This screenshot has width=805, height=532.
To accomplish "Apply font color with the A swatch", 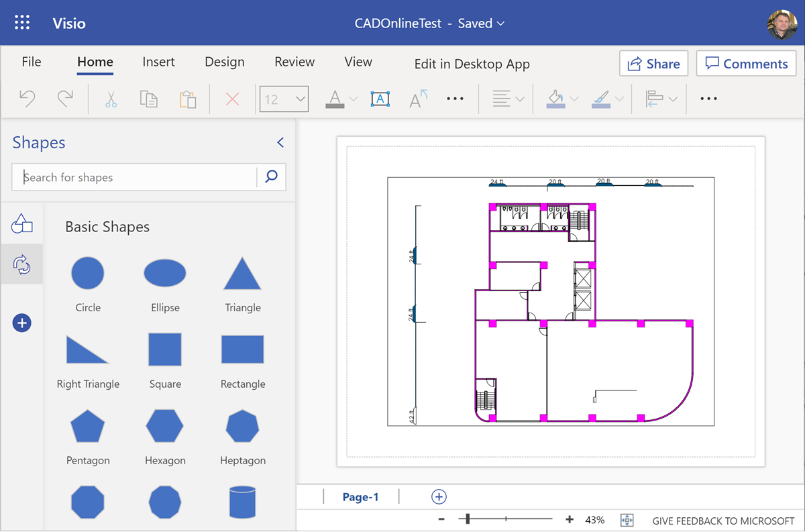I will 335,99.
